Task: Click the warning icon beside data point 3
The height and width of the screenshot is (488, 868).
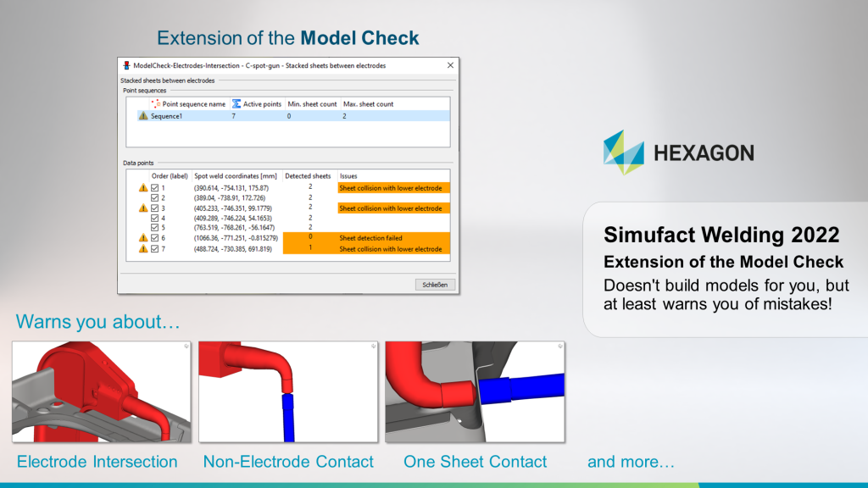Action: click(141, 208)
